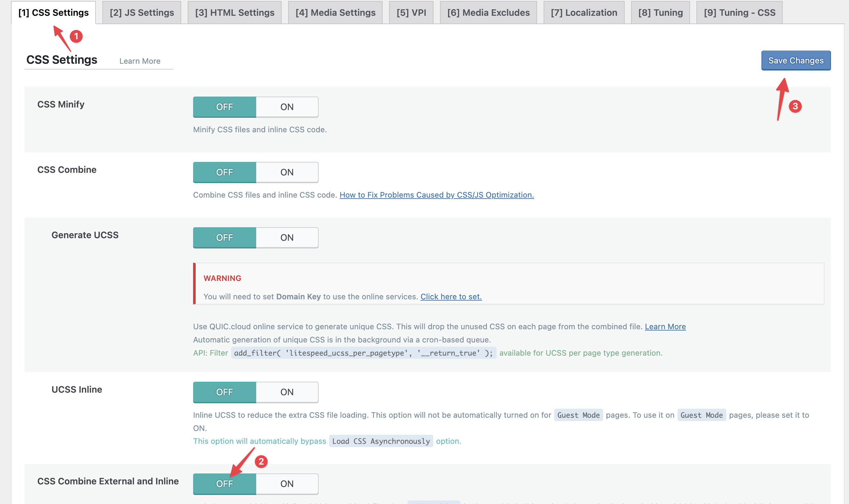This screenshot has height=504, width=849.
Task: Open the Localization tab
Action: click(x=584, y=13)
